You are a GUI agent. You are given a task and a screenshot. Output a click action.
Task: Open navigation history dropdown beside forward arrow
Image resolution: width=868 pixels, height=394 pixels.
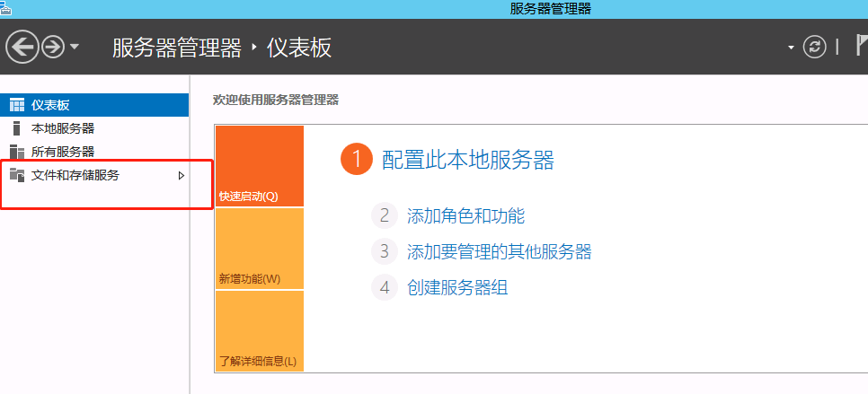75,48
